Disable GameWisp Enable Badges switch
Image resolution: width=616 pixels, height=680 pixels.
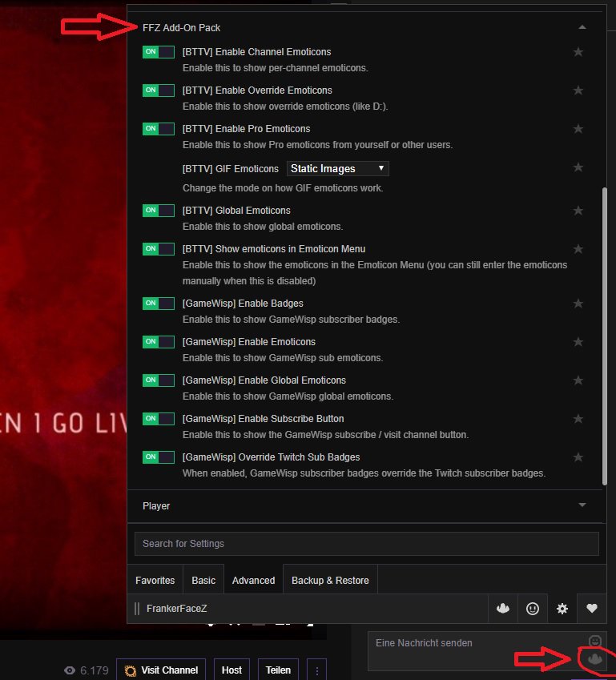[159, 303]
